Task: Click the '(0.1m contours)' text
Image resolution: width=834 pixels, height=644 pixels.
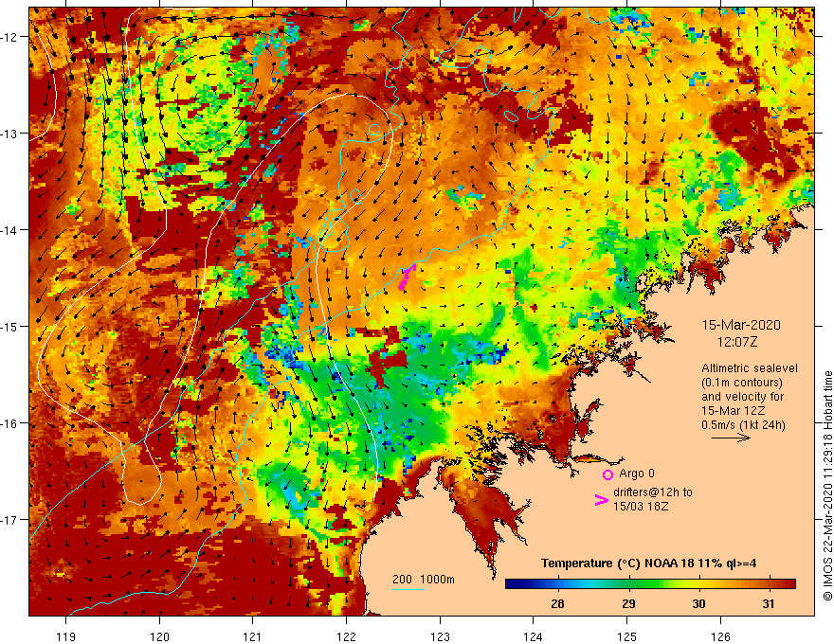Action: [x=741, y=383]
